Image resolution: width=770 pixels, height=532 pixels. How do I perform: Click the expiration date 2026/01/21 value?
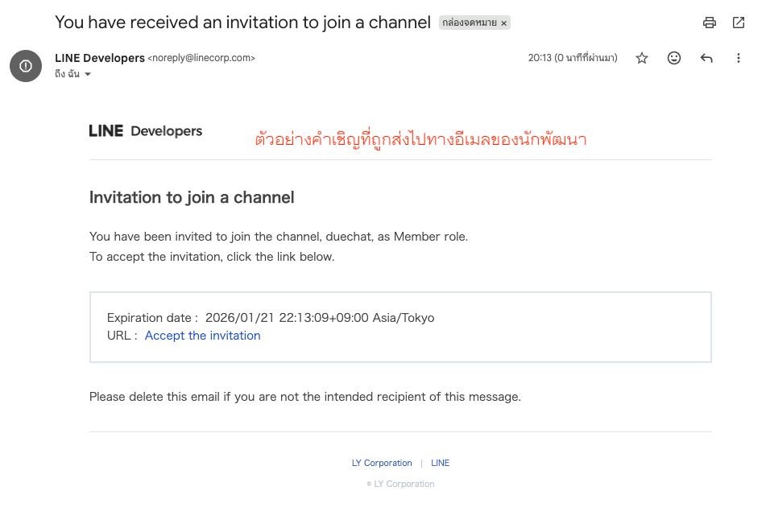pyautogui.click(x=320, y=318)
